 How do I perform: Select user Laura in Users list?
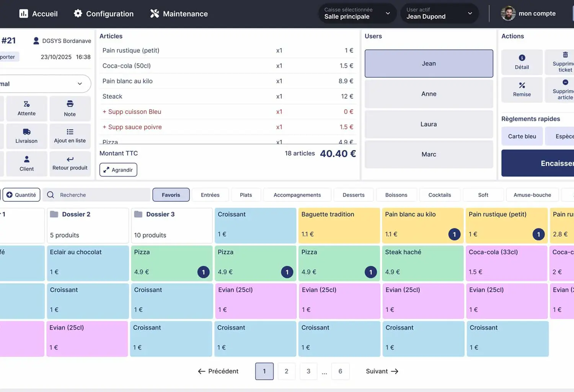[429, 124]
